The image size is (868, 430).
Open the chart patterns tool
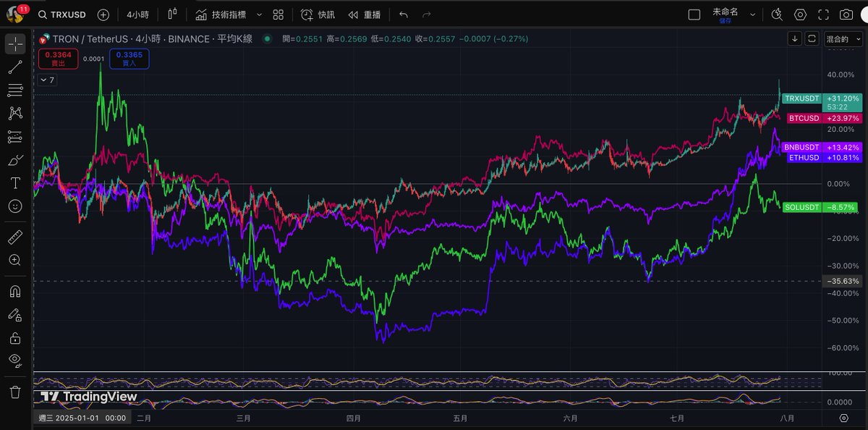(15, 114)
